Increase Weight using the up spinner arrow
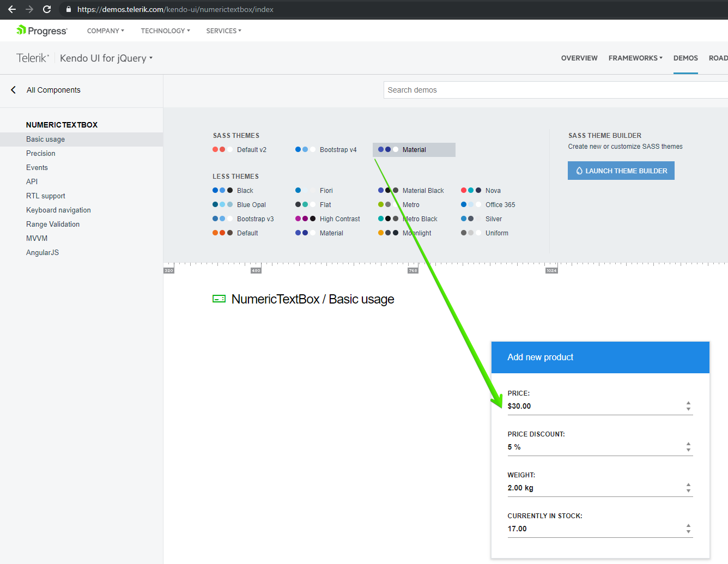 [x=689, y=485]
